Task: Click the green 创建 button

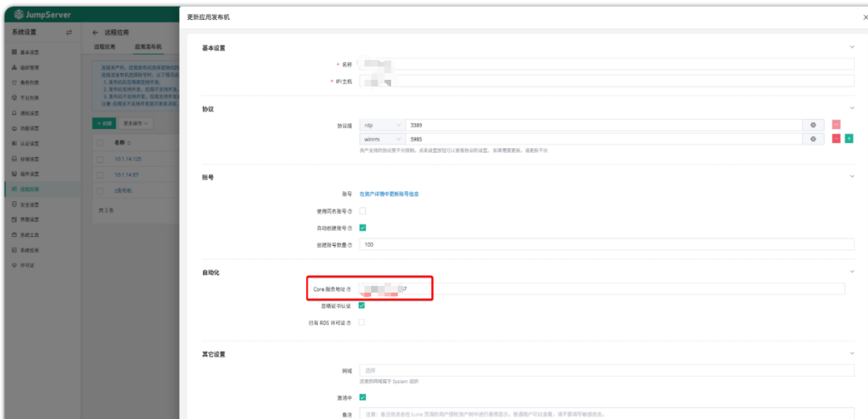Action: tap(103, 123)
